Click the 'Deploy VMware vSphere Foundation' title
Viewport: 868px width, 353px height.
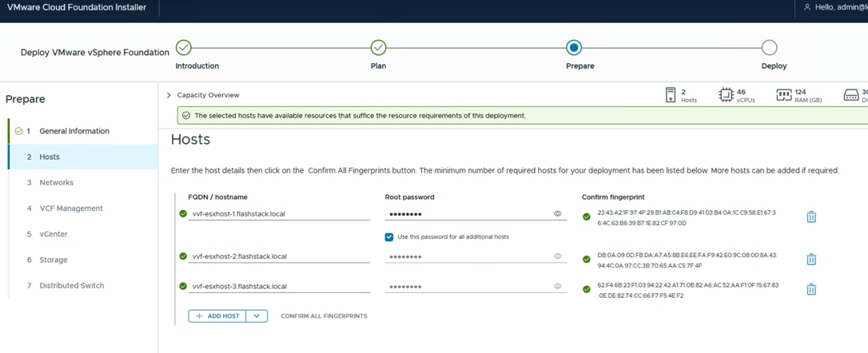[94, 53]
